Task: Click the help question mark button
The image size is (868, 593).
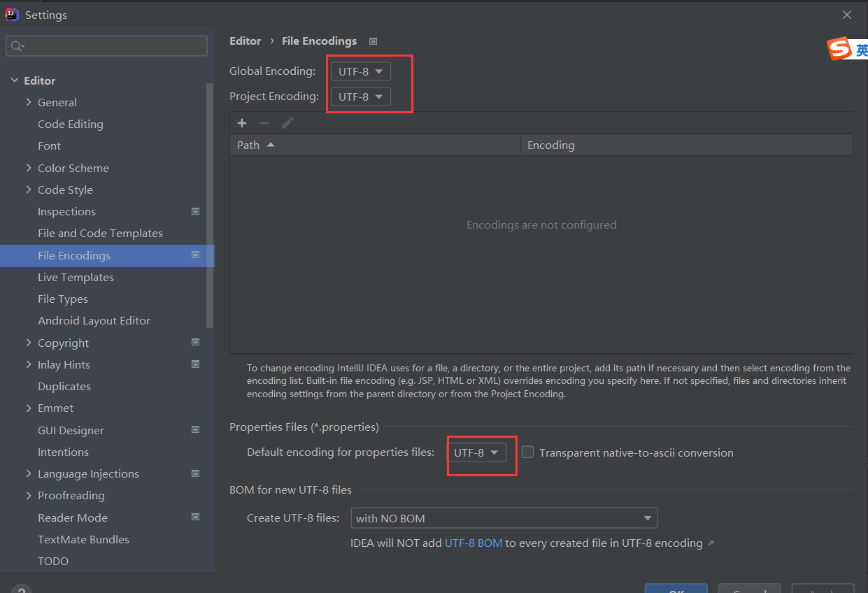Action: pyautogui.click(x=21, y=590)
